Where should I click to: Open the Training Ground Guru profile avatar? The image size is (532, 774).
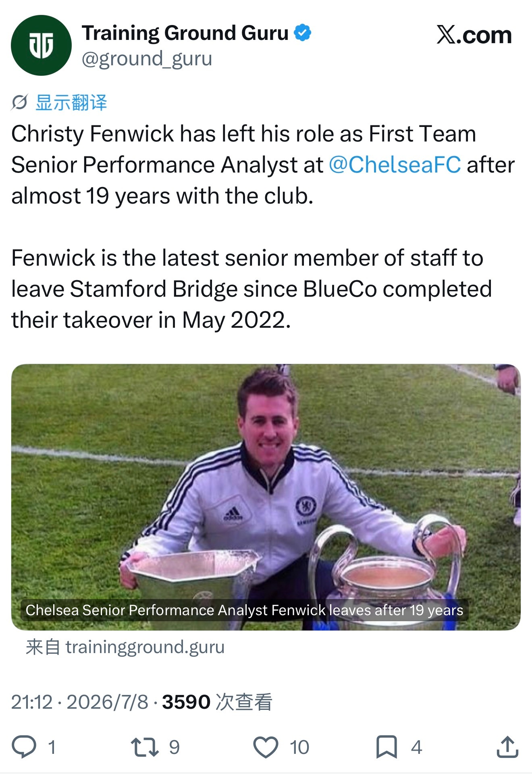41,45
